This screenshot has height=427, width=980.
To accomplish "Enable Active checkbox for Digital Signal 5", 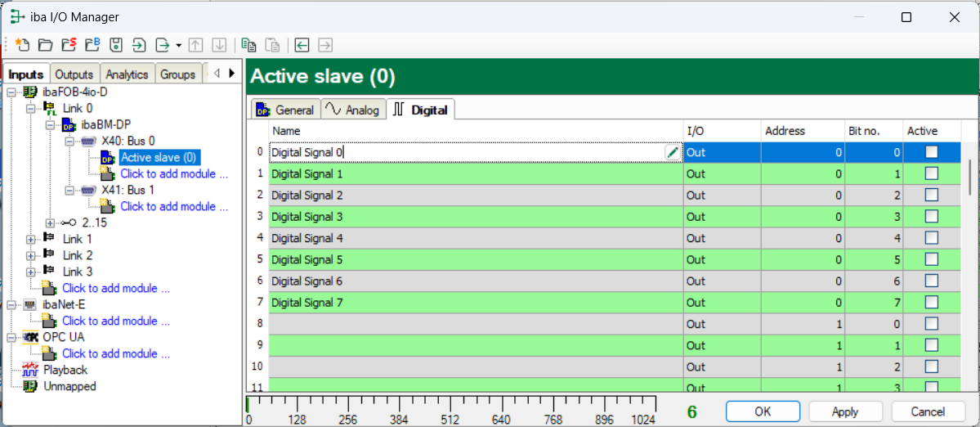I will click(931, 258).
